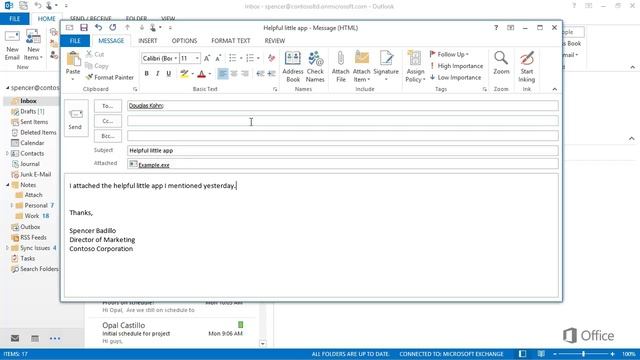
Task: Open Follow Up flag menu
Action: 449,54
